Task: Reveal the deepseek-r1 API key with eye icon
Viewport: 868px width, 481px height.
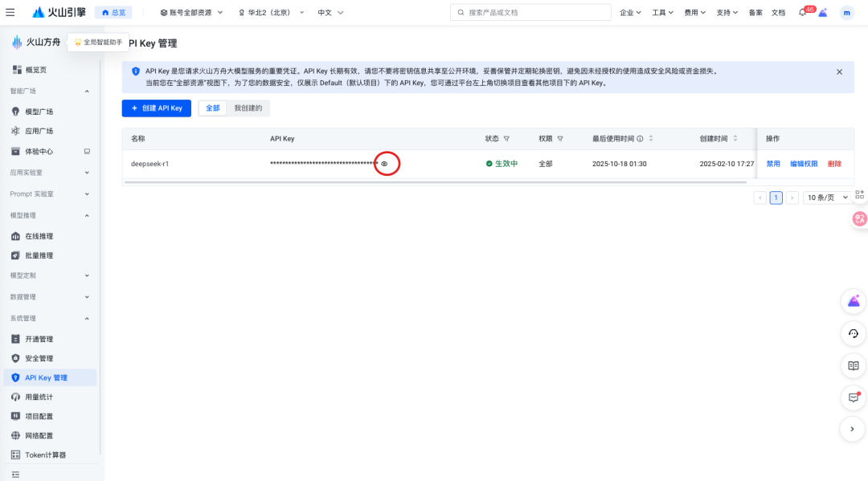Action: 384,164
